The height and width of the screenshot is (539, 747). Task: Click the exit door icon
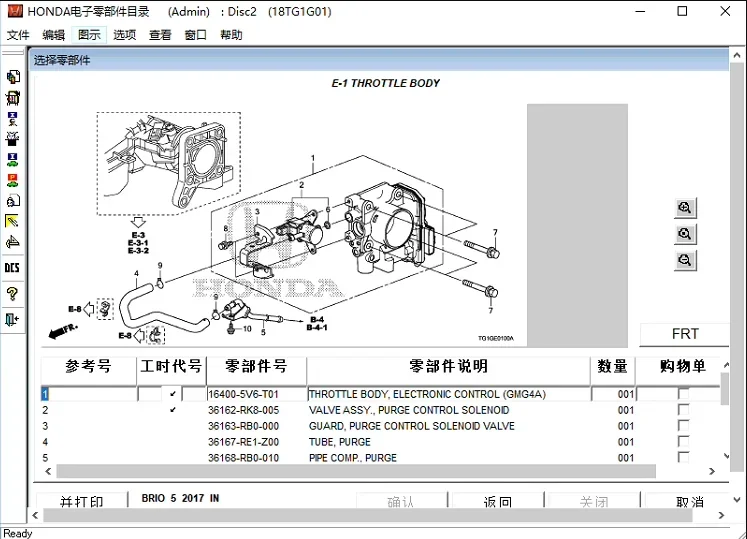(13, 319)
